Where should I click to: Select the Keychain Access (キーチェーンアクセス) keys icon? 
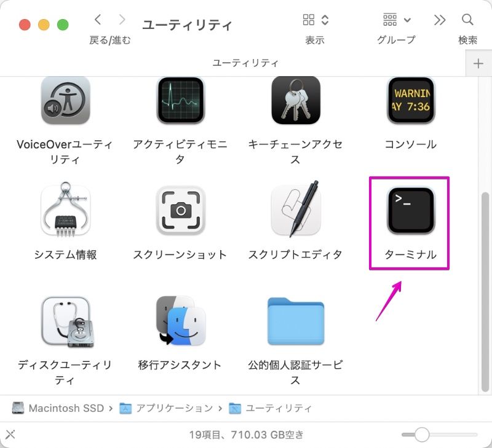click(x=296, y=100)
